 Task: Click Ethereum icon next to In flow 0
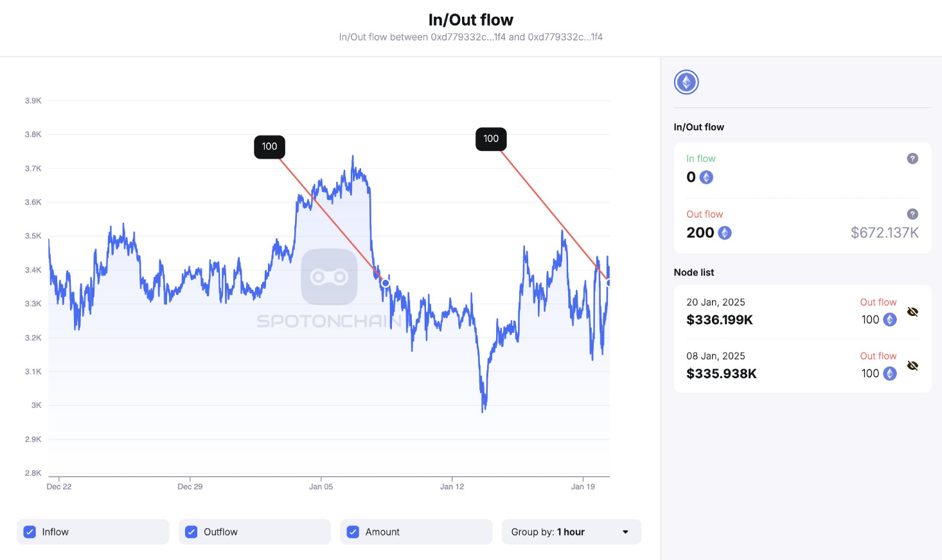tap(706, 177)
